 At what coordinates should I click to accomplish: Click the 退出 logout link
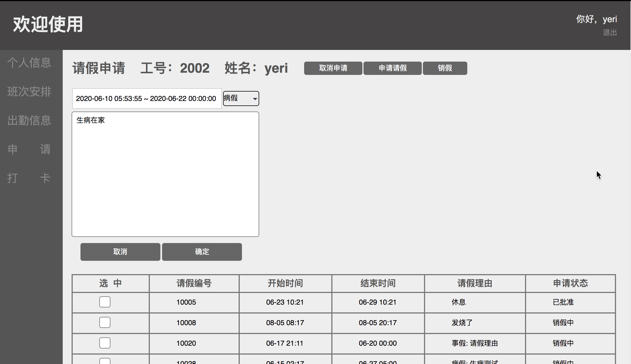point(610,33)
